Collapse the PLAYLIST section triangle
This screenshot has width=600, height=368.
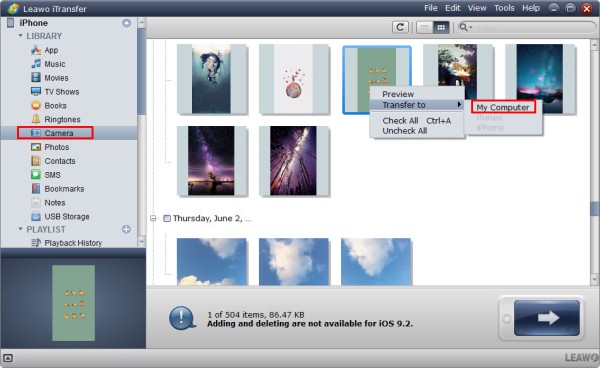[x=20, y=229]
